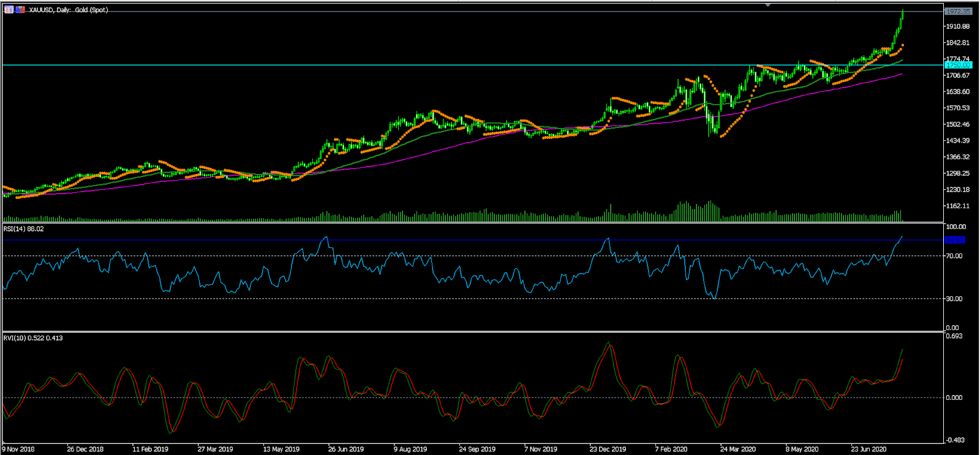Click the gray chart shift triangle marker
The image size is (980, 455).
pos(768,5)
